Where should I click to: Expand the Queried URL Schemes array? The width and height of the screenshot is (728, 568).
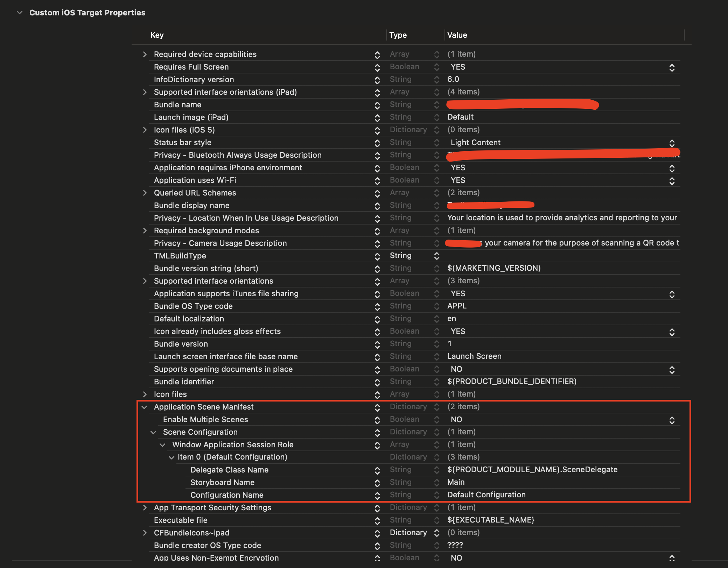click(145, 193)
